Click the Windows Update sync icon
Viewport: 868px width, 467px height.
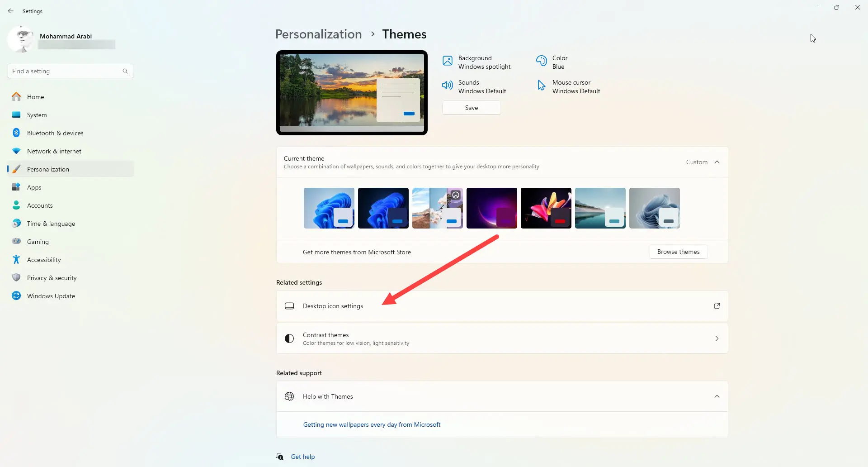pyautogui.click(x=16, y=295)
